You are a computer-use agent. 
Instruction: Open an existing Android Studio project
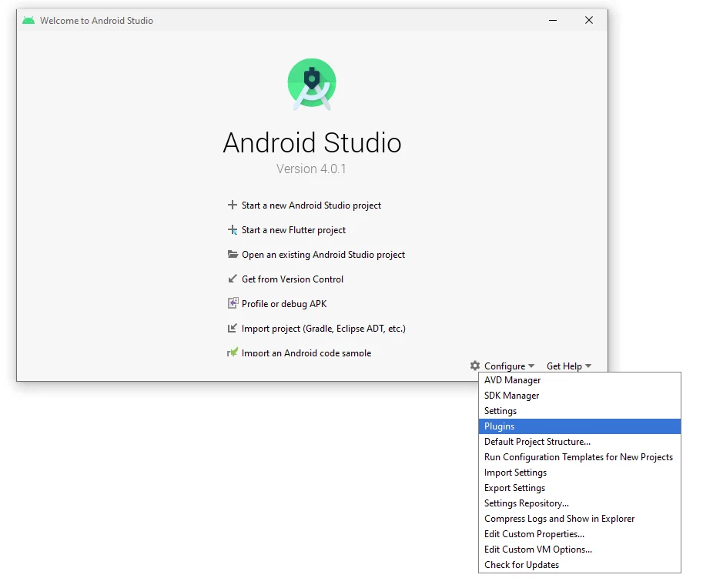tap(323, 255)
